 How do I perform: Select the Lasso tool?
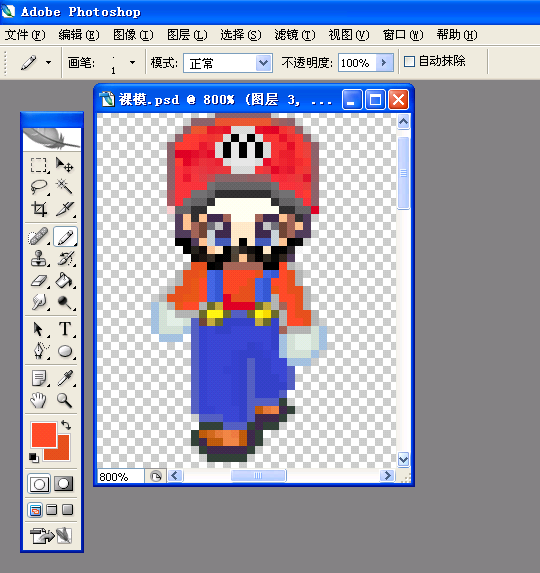coord(39,187)
